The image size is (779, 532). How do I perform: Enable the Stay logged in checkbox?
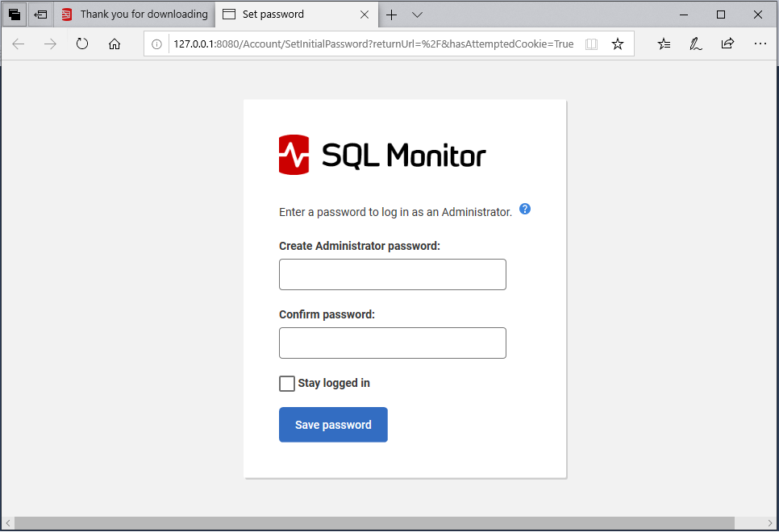pyautogui.click(x=287, y=383)
